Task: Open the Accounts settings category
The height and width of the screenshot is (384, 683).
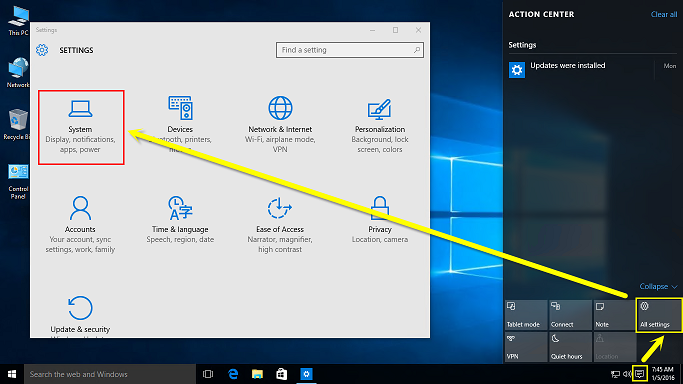Action: pyautogui.click(x=80, y=225)
